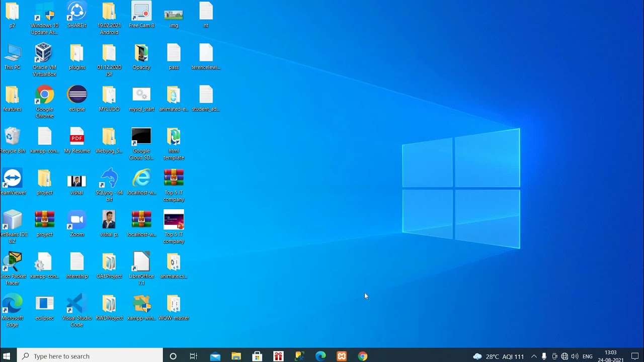Screen dimensions: 644x362
Task: Select the nt text file
Action: (206, 12)
